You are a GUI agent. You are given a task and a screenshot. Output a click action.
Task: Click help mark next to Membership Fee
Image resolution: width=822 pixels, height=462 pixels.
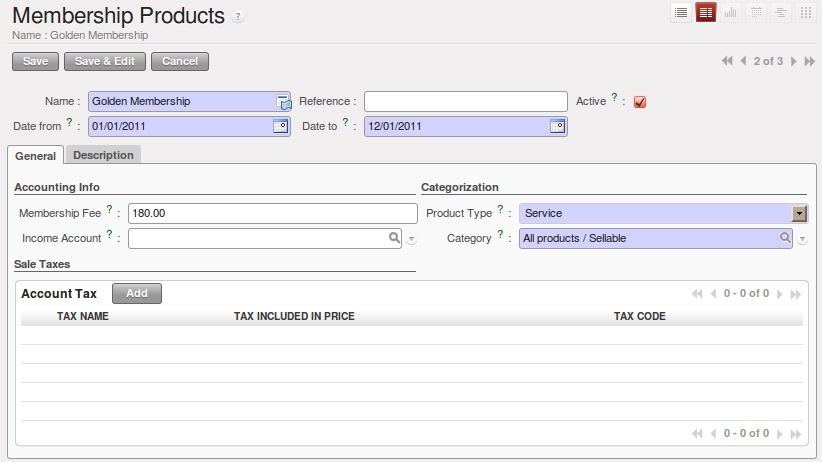tap(110, 209)
